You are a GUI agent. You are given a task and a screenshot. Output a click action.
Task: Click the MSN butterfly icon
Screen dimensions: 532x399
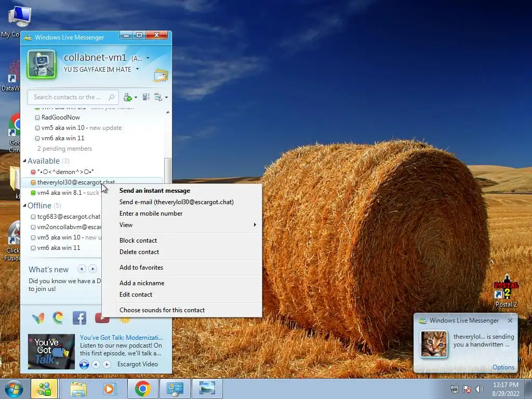point(38,318)
